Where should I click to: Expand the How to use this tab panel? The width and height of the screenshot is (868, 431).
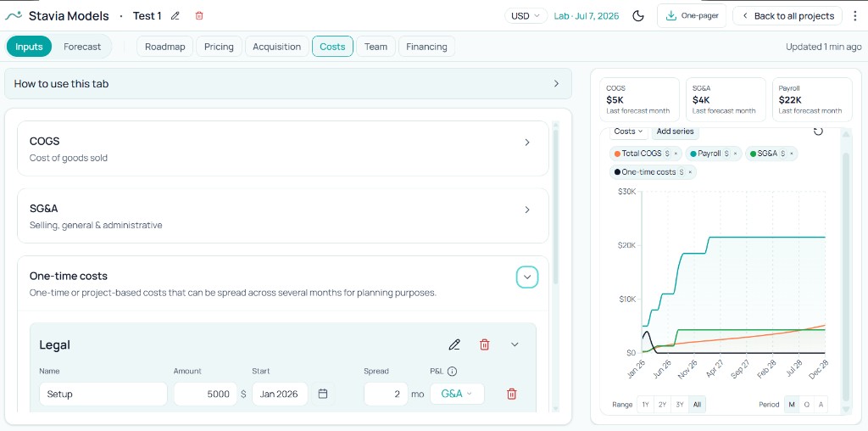[288, 84]
